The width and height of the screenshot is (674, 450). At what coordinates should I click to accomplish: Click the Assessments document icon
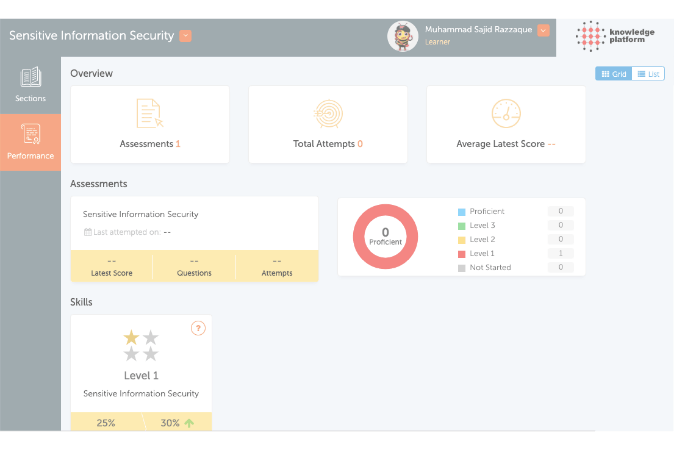coord(149,113)
